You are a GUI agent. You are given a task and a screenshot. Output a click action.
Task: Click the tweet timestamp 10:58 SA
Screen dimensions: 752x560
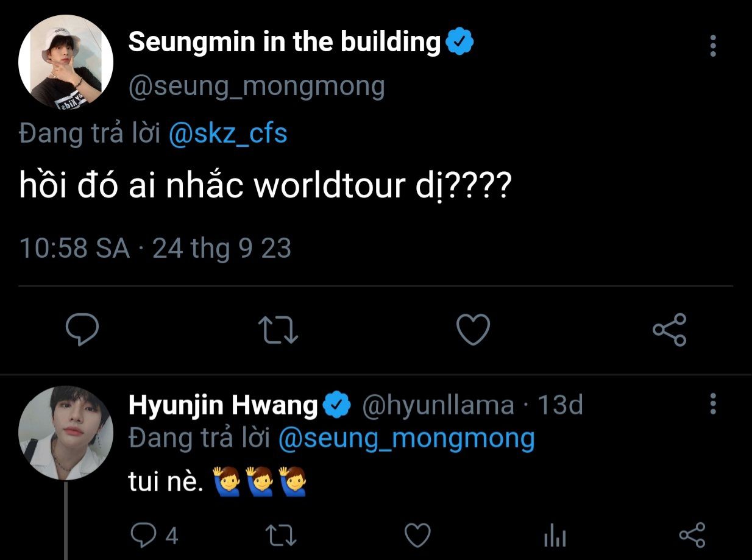click(x=74, y=249)
